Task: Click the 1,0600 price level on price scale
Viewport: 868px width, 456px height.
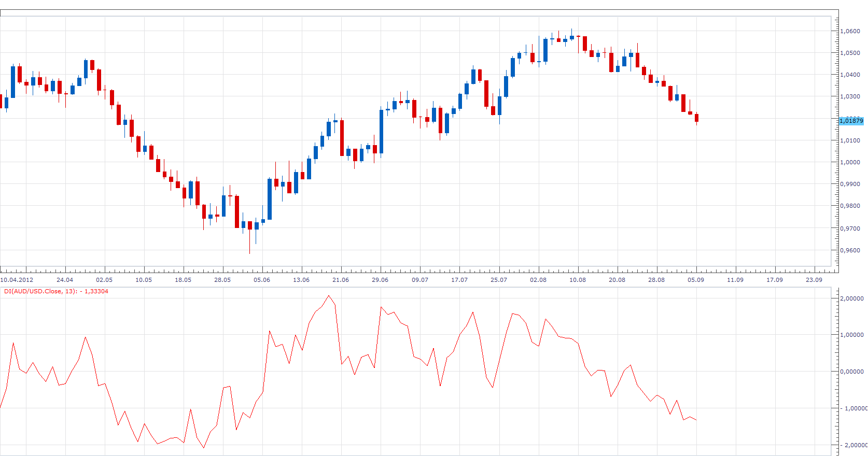Action: coord(850,31)
